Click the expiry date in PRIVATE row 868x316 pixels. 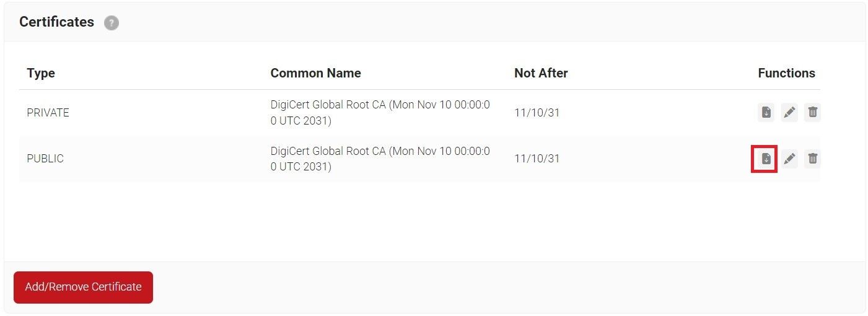(537, 113)
